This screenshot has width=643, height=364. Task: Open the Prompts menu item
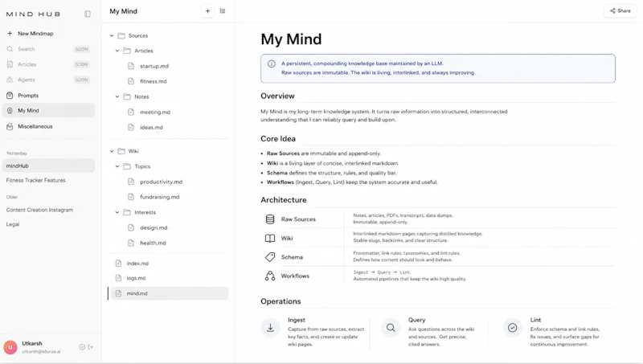[49, 95]
